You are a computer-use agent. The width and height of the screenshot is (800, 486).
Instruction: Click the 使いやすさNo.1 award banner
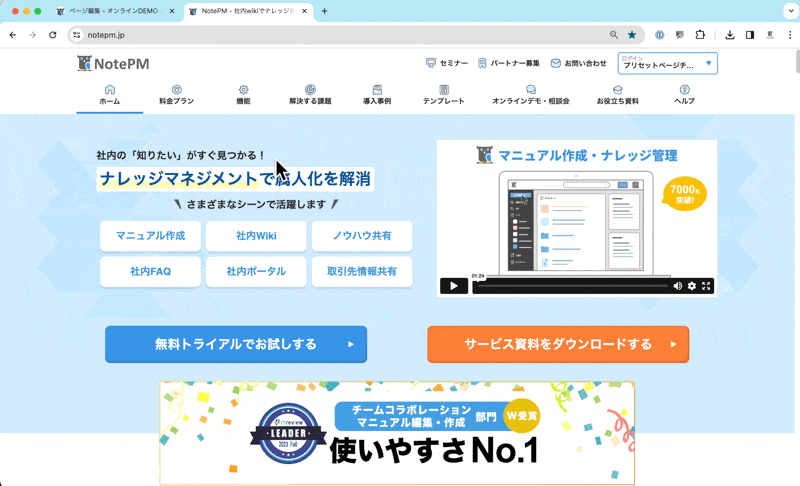point(397,433)
